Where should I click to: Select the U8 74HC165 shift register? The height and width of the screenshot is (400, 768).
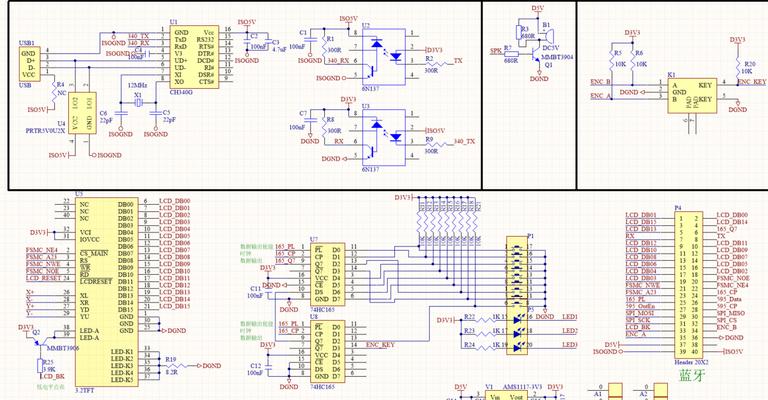pyautogui.click(x=327, y=352)
